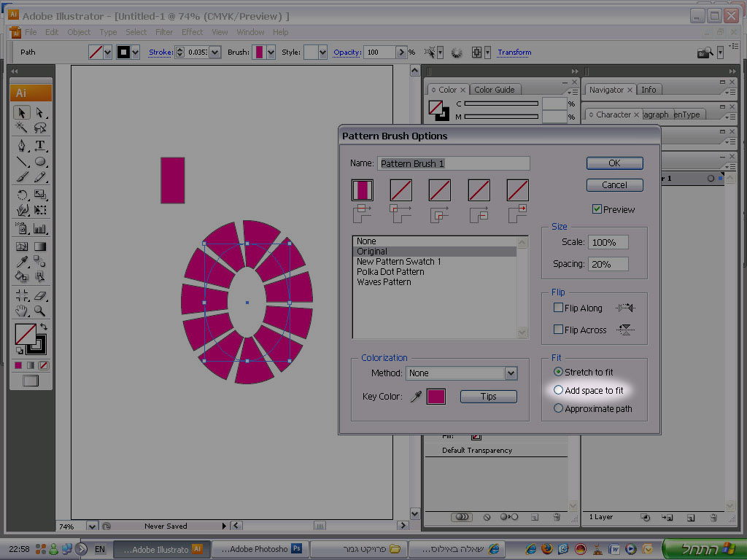Open the Hebrew Start button

[x=703, y=548]
